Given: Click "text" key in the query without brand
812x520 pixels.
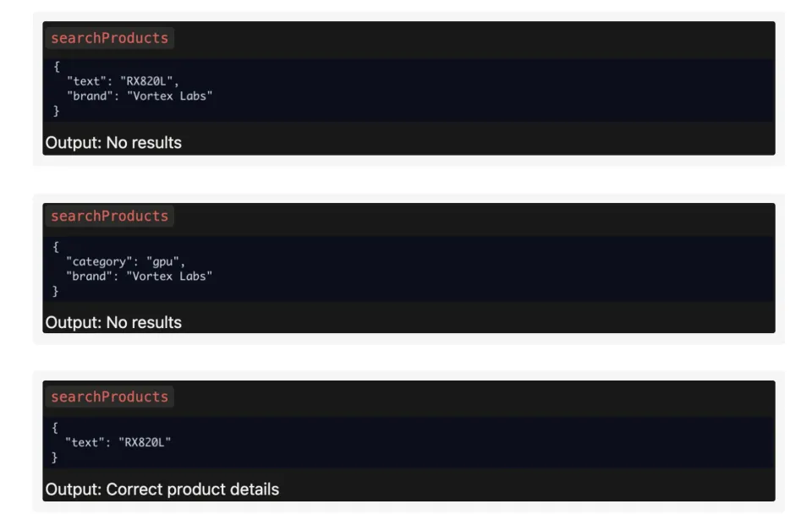Looking at the screenshot, I should click(x=84, y=441).
